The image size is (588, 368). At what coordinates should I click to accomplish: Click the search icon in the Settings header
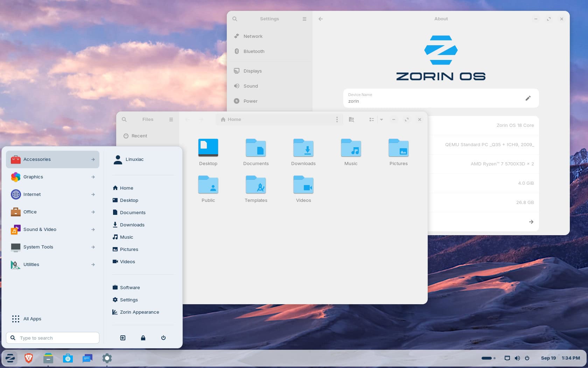point(234,19)
